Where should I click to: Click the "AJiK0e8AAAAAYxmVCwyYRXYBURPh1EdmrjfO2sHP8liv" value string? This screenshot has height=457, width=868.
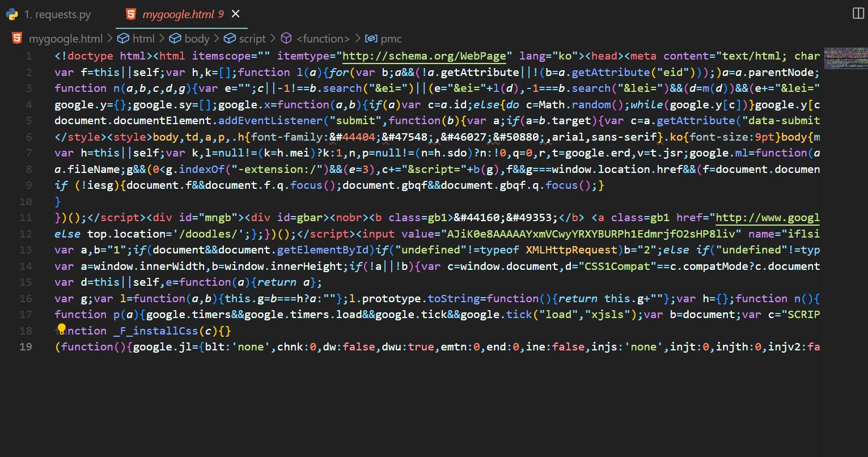point(590,234)
